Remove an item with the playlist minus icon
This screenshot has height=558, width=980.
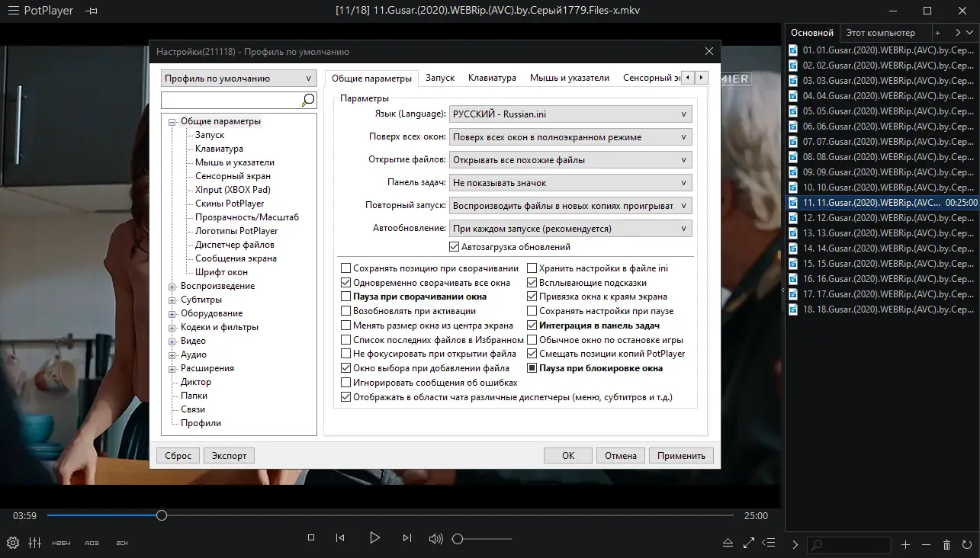[926, 545]
